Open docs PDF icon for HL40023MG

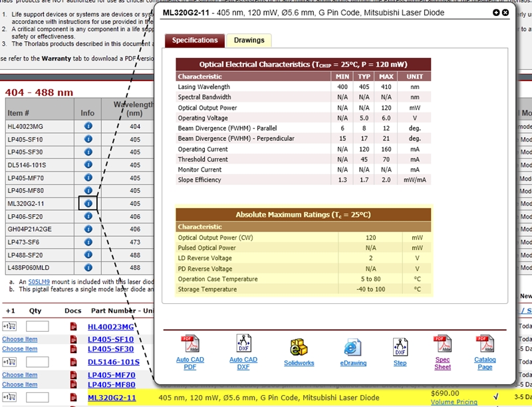pos(73,327)
